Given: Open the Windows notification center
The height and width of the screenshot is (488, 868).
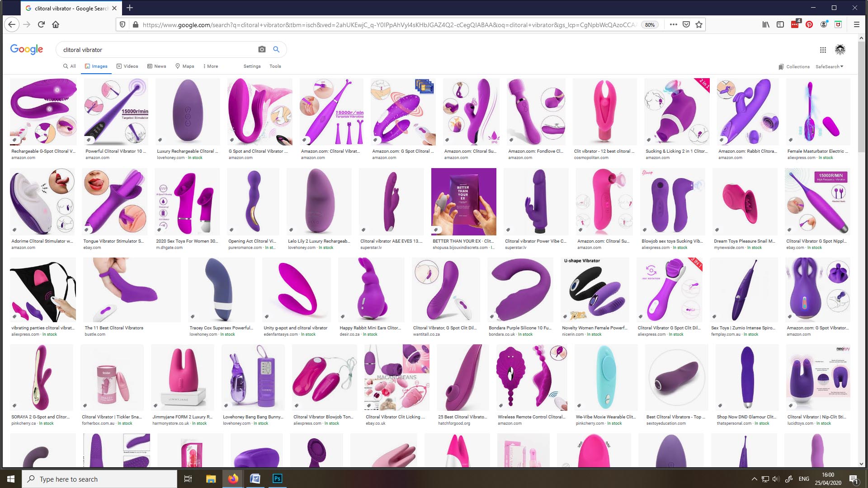Looking at the screenshot, I should tap(854, 479).
